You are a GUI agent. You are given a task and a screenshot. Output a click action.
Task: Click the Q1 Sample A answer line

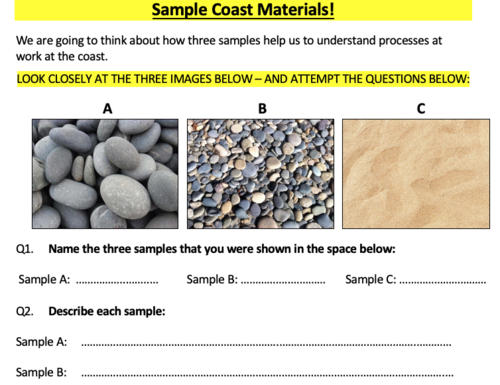pyautogui.click(x=117, y=283)
